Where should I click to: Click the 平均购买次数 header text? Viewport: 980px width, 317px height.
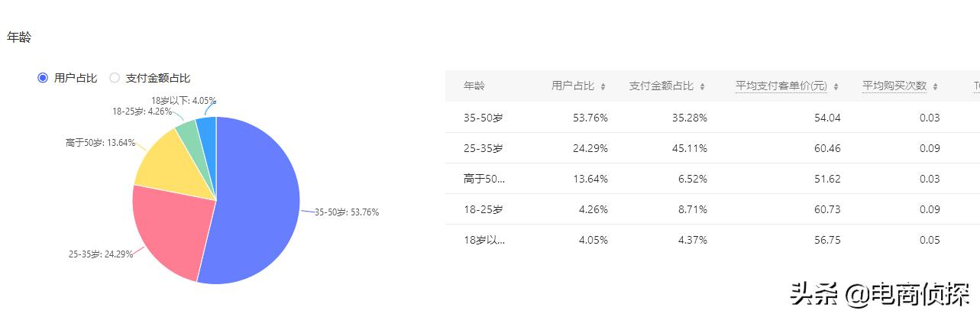click(894, 86)
